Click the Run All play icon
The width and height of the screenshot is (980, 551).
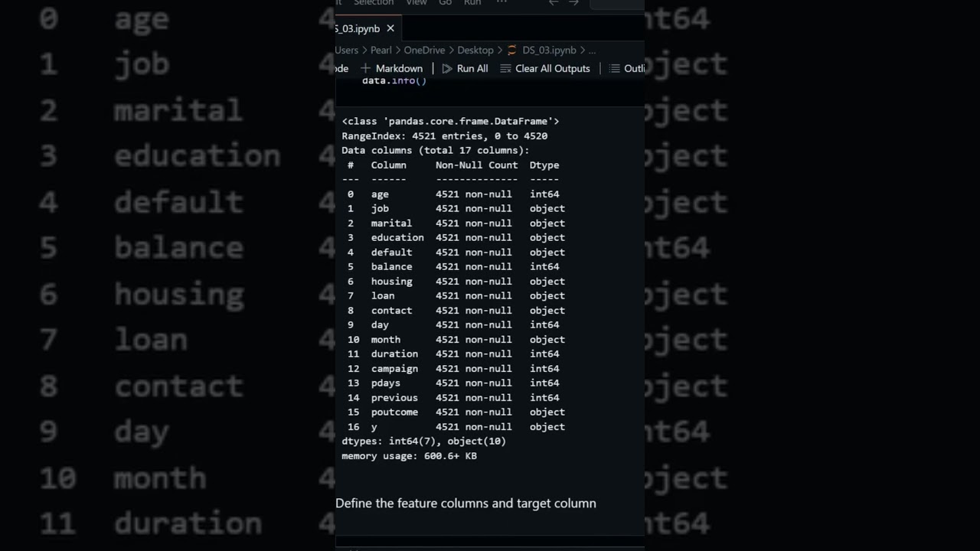pos(447,69)
